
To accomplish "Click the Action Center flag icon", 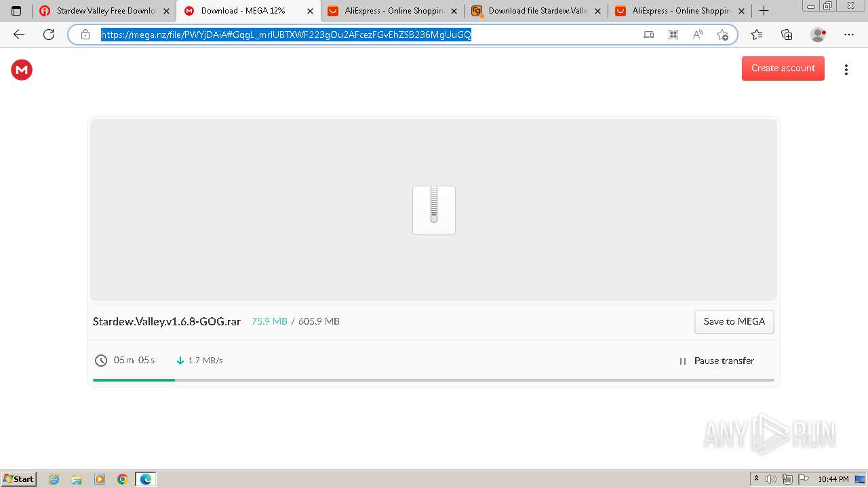I will pyautogui.click(x=803, y=479).
